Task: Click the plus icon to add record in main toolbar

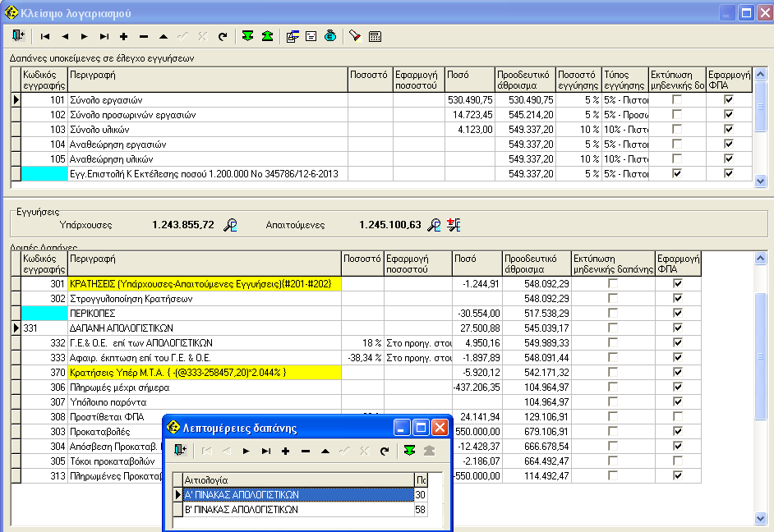Action: click(124, 36)
